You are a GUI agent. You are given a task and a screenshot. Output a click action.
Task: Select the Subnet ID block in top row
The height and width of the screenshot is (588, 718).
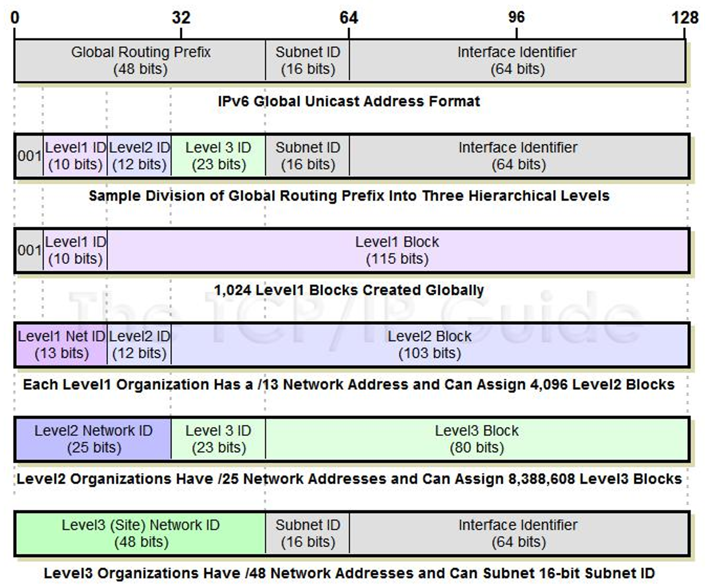click(x=308, y=61)
